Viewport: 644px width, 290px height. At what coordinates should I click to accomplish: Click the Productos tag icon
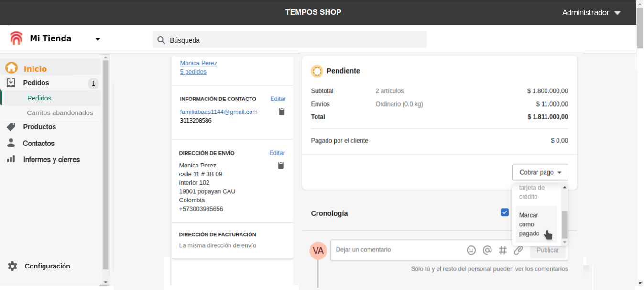[x=11, y=127]
